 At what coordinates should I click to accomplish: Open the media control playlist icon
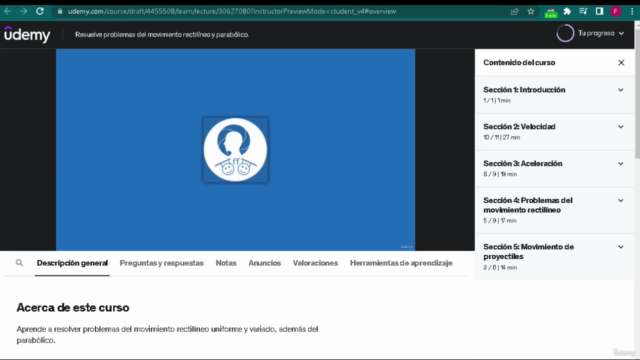coord(583,11)
